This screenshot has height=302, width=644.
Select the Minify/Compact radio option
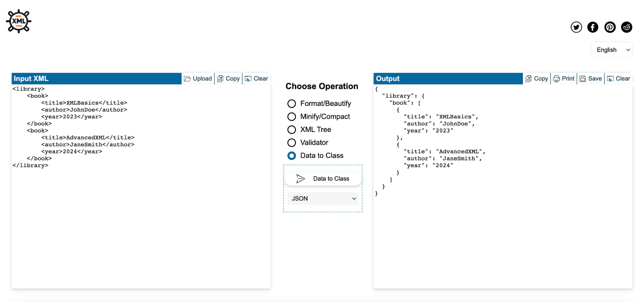(x=292, y=116)
